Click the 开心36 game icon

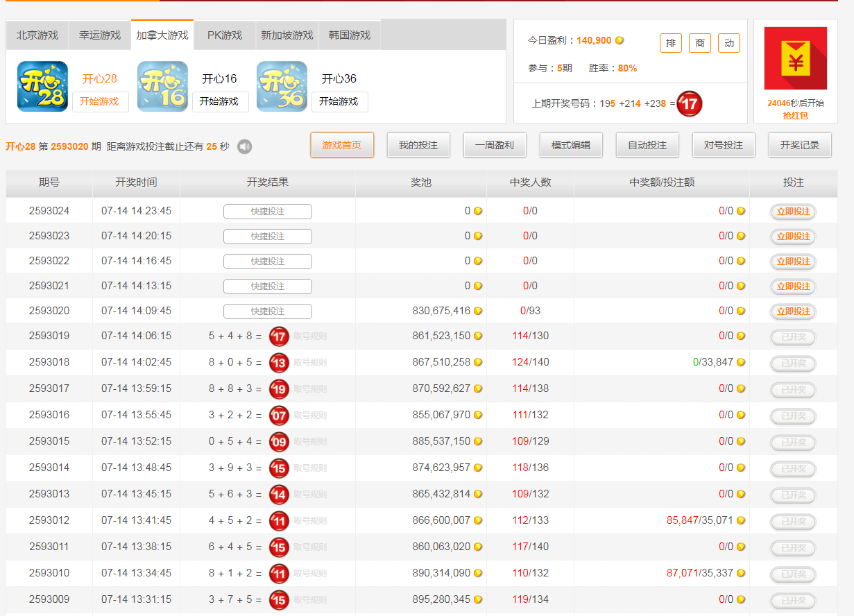pyautogui.click(x=282, y=87)
